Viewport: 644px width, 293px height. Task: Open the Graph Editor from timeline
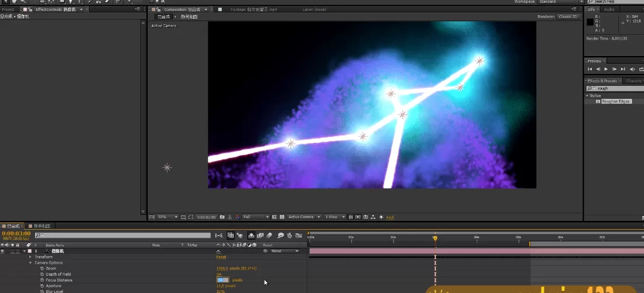click(x=298, y=235)
